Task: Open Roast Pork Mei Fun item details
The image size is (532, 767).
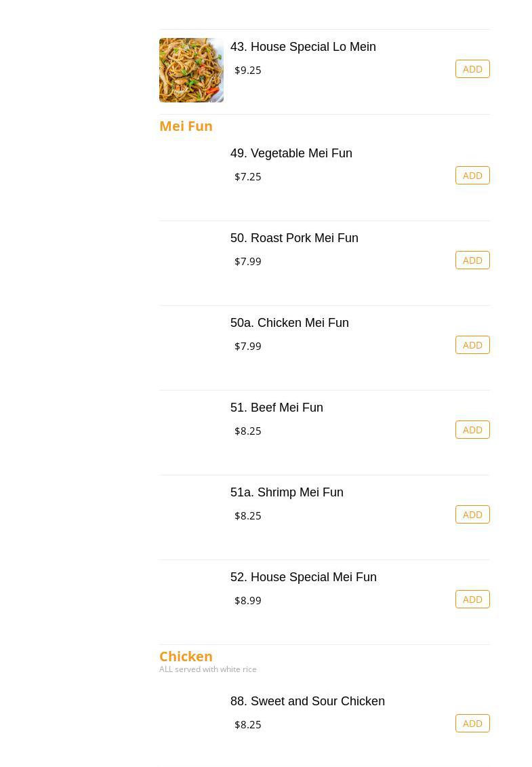Action: (294, 238)
